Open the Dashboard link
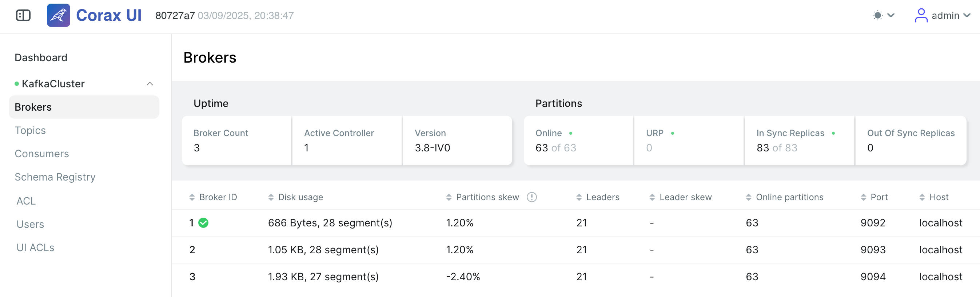 click(x=41, y=58)
